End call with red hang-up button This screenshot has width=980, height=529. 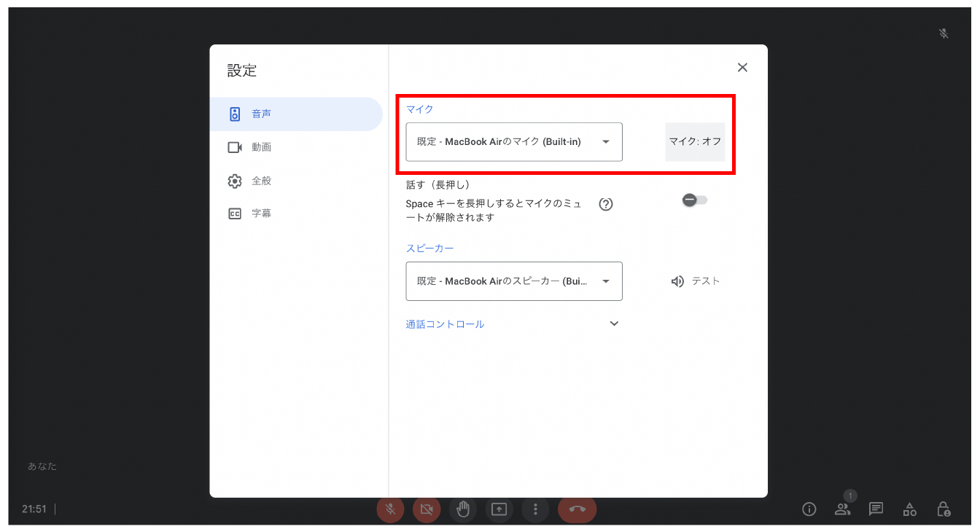click(x=577, y=509)
